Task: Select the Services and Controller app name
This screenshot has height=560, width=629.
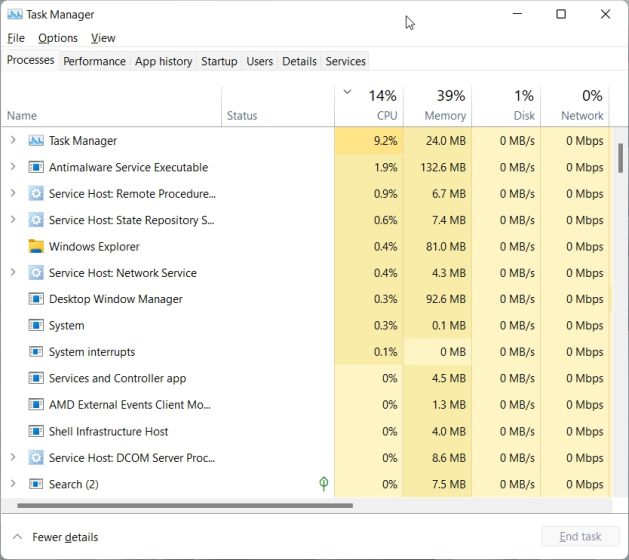Action: (x=118, y=378)
